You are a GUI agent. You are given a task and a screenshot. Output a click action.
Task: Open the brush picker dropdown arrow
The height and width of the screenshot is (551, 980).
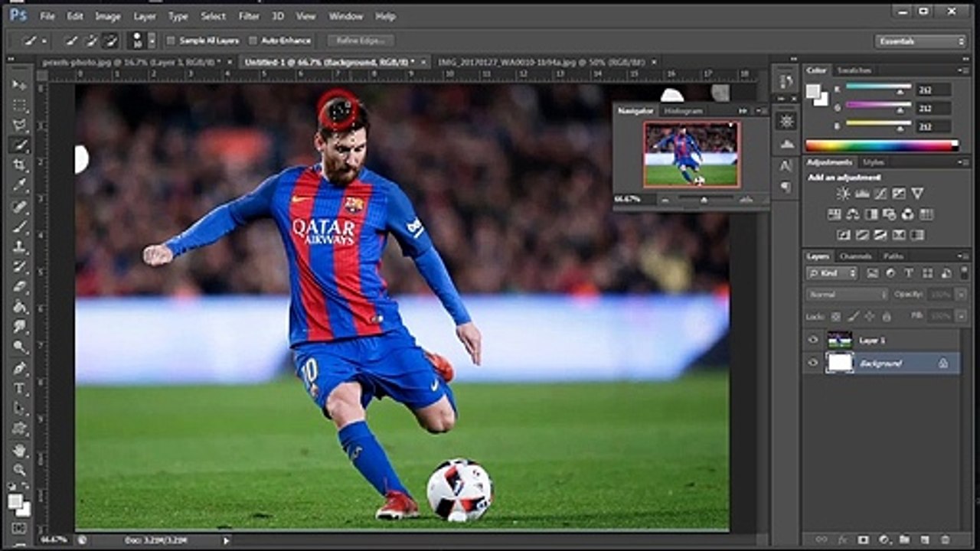152,41
